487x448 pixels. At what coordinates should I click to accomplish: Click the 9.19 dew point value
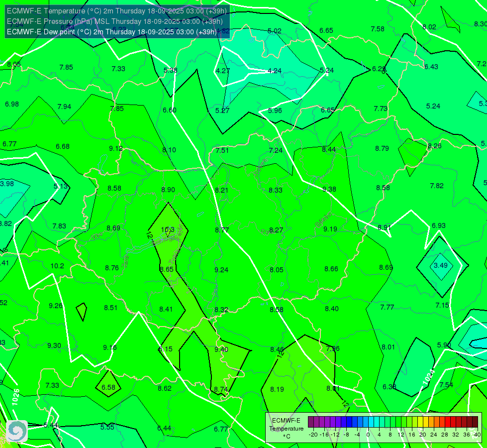[x=330, y=229]
